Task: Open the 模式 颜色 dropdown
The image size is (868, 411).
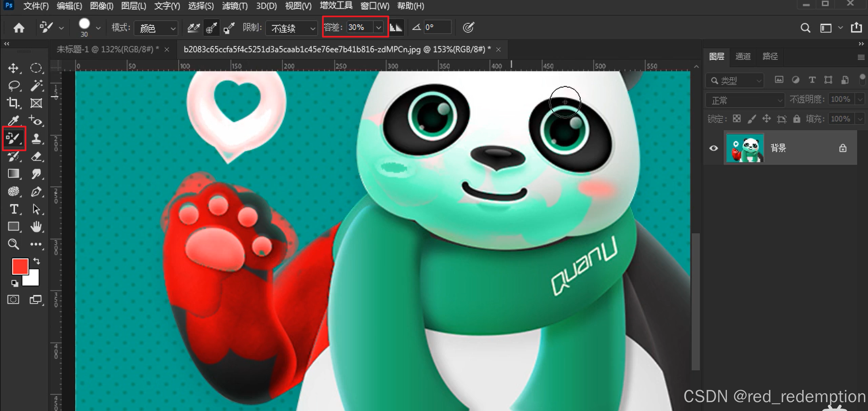Action: coord(156,28)
